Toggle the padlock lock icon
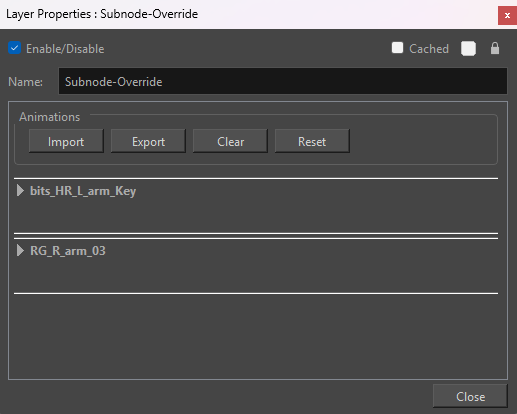Image resolution: width=517 pixels, height=414 pixels. tap(495, 48)
